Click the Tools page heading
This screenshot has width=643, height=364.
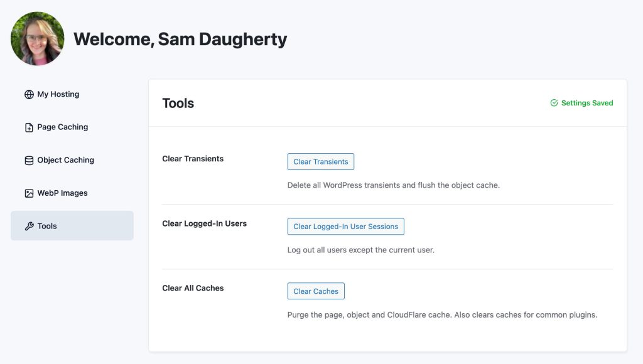click(x=178, y=102)
